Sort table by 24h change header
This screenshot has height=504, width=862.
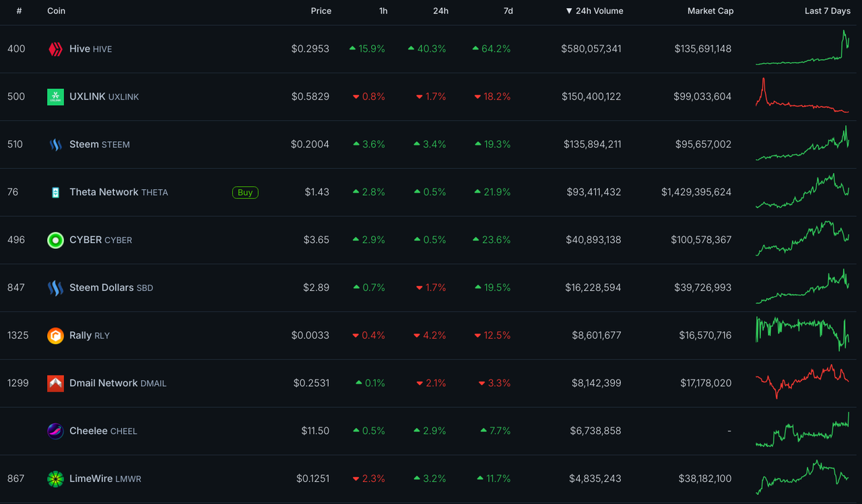(440, 11)
